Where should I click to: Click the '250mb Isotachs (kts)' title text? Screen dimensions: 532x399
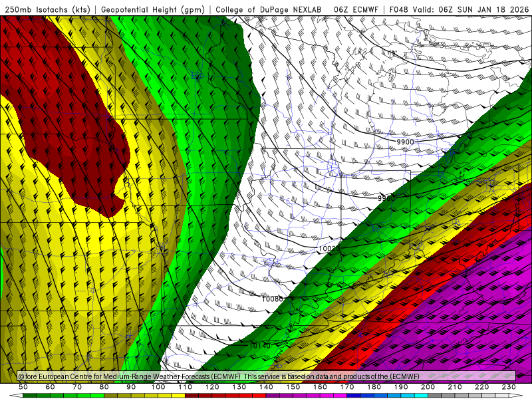point(48,10)
